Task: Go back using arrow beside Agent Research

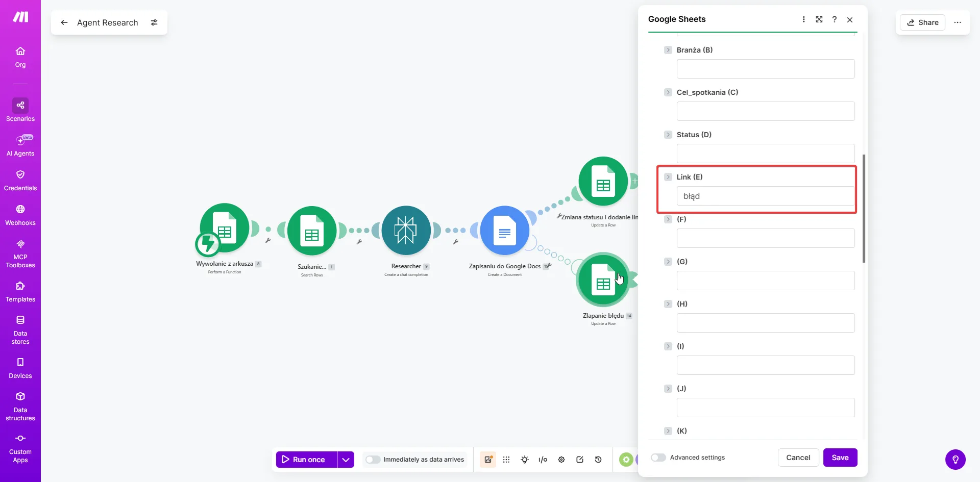Action: point(64,22)
